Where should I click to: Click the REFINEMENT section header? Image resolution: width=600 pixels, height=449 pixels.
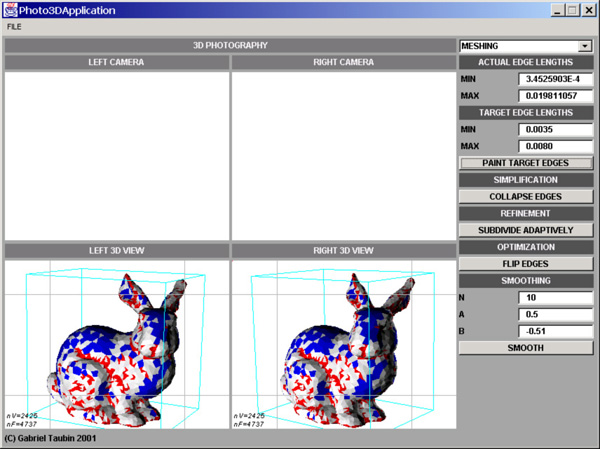coord(526,214)
